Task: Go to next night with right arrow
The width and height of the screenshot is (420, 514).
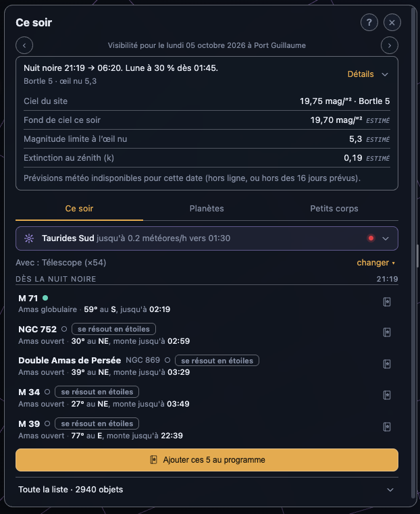Action: pos(390,45)
